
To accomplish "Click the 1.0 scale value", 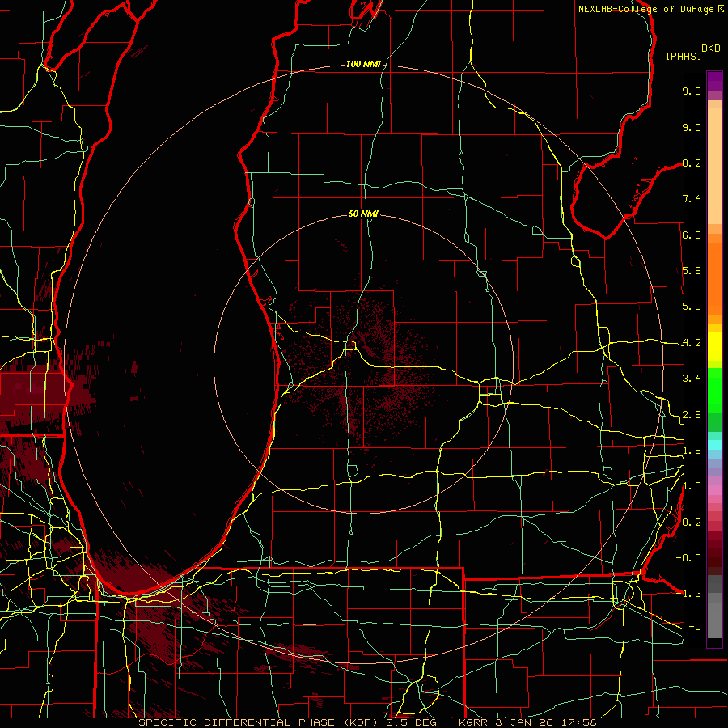I will click(692, 486).
